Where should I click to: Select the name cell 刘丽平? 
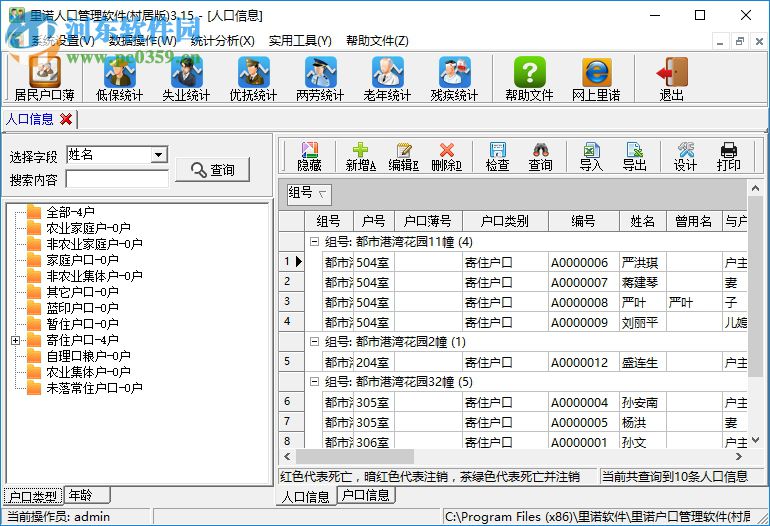click(x=643, y=323)
